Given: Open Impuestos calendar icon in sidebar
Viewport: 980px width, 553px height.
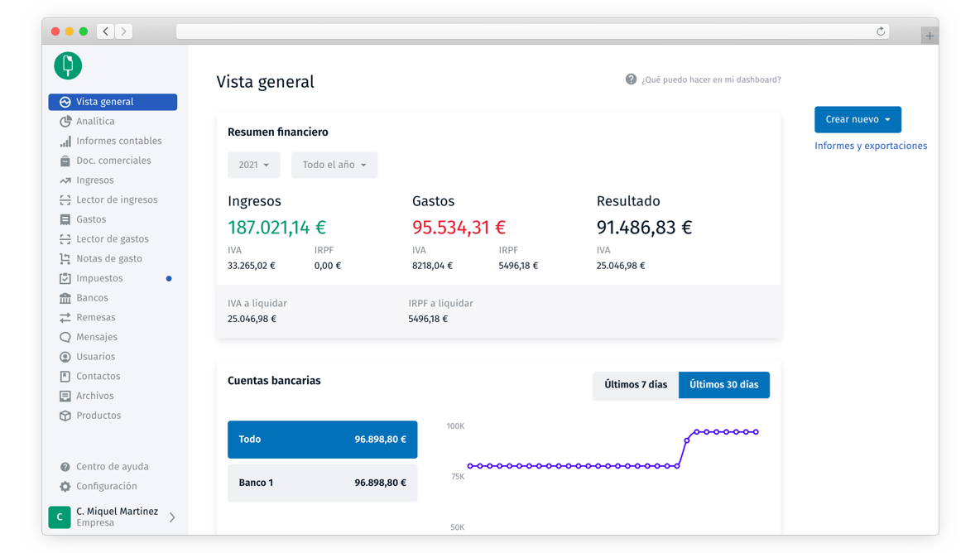Looking at the screenshot, I should coord(65,279).
